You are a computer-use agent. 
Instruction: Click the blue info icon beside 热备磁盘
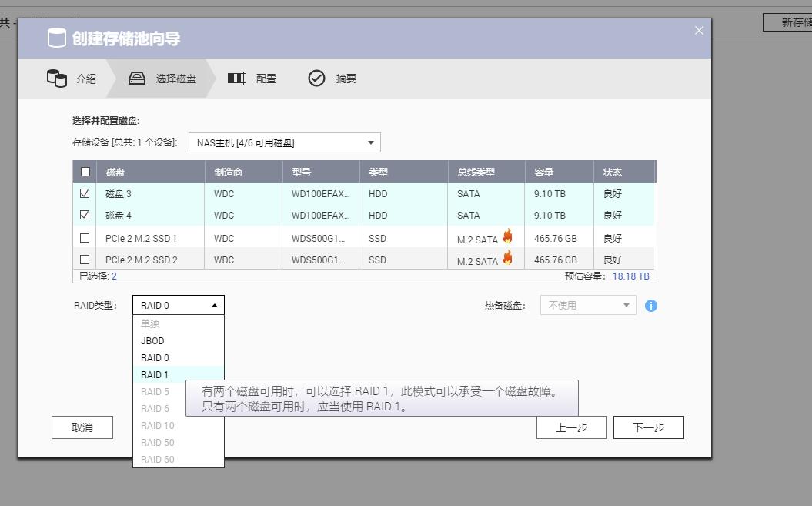coord(650,306)
